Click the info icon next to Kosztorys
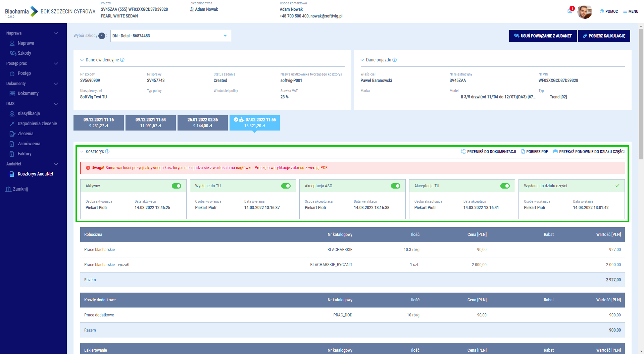This screenshot has height=354, width=644. point(107,152)
